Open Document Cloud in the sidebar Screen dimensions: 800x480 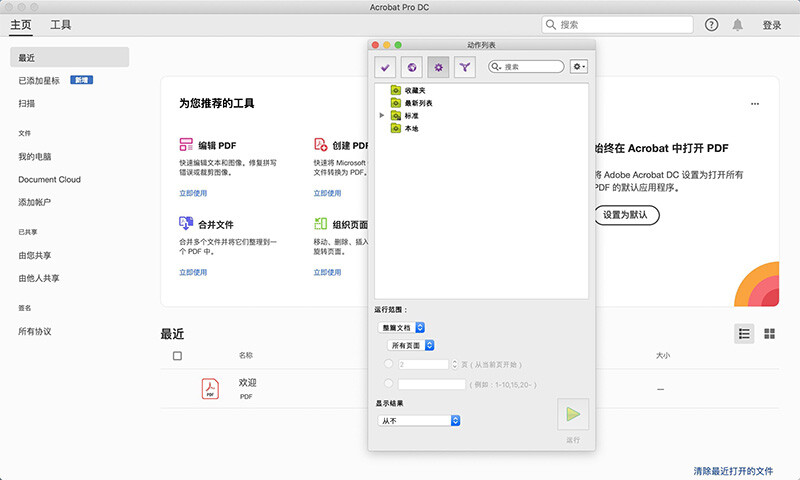pyautogui.click(x=49, y=179)
